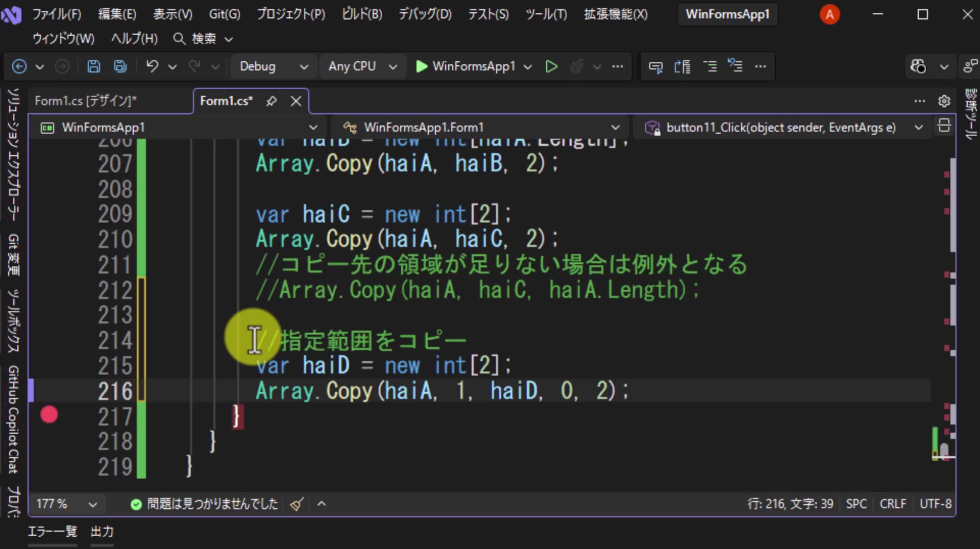Open the ビルド(B) menu
Image resolution: width=980 pixels, height=549 pixels.
(x=362, y=14)
